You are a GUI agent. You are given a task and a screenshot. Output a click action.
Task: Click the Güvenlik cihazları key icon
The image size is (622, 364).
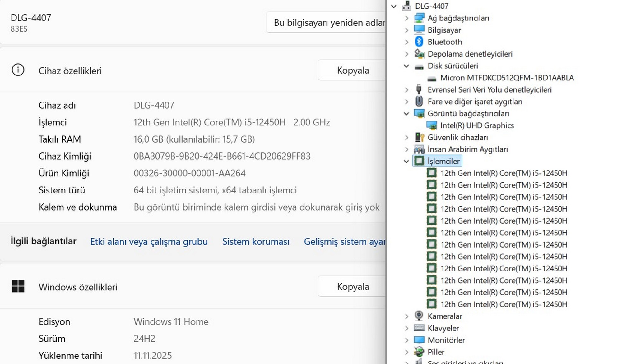click(419, 137)
